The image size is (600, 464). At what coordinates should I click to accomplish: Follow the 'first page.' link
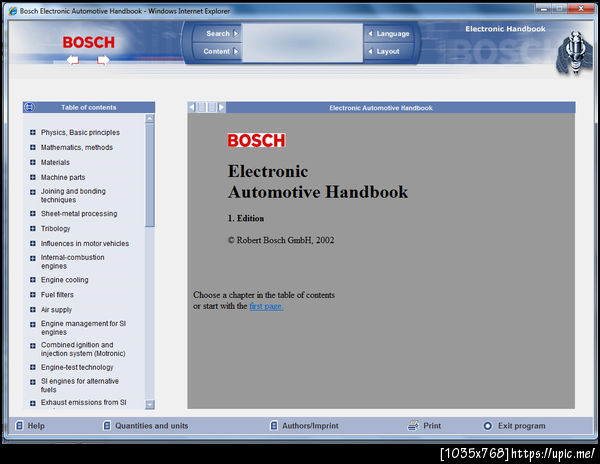[x=266, y=306]
